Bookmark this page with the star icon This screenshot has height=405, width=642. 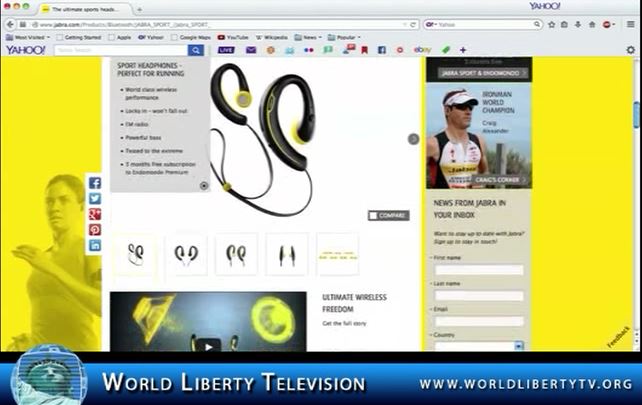pyautogui.click(x=552, y=25)
